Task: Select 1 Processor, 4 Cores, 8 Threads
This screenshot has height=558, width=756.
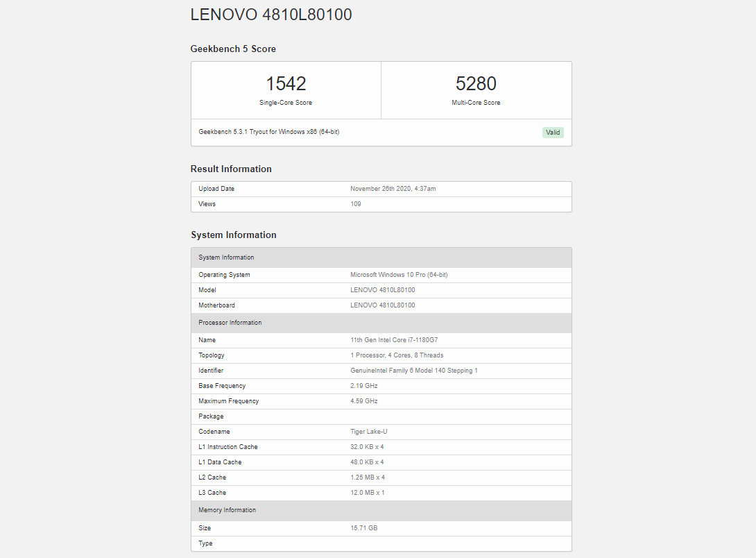Action: click(x=397, y=355)
